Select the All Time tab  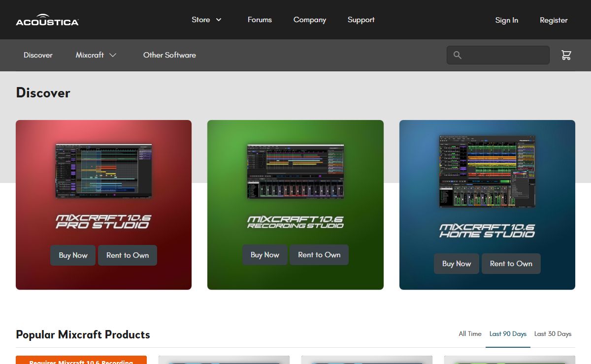(470, 334)
